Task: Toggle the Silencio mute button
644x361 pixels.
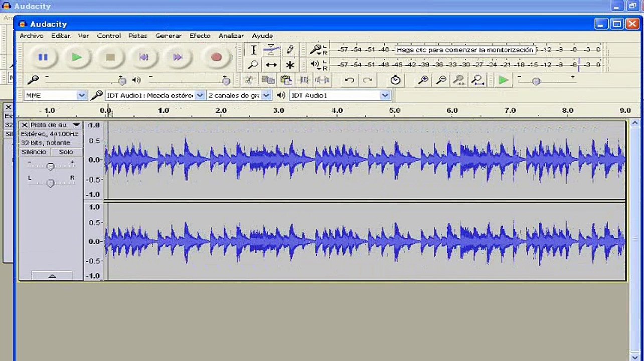Action: point(34,152)
